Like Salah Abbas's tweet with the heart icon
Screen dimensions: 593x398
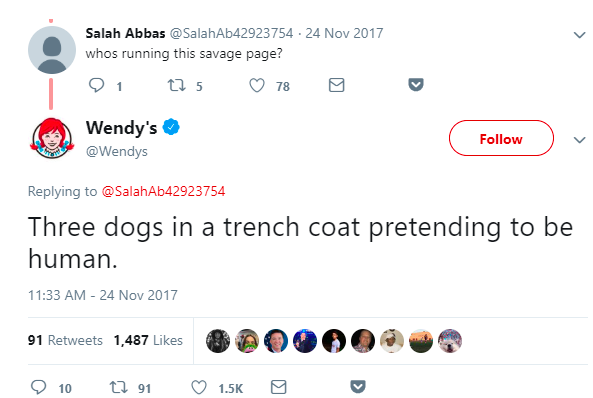point(257,85)
